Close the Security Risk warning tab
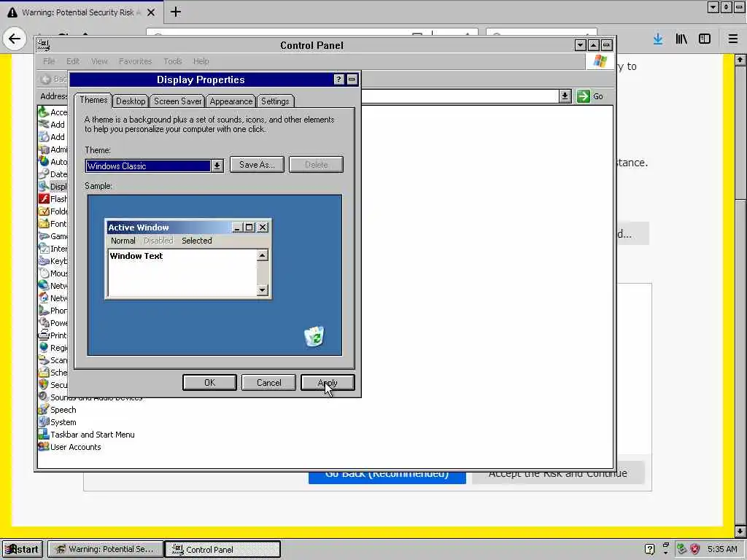Image resolution: width=747 pixels, height=560 pixels. [x=151, y=12]
